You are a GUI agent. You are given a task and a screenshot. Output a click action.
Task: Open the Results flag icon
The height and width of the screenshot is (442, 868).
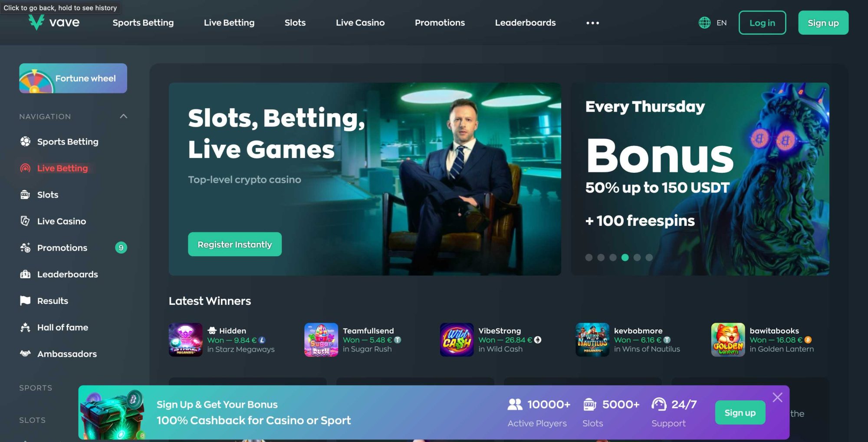(x=25, y=300)
